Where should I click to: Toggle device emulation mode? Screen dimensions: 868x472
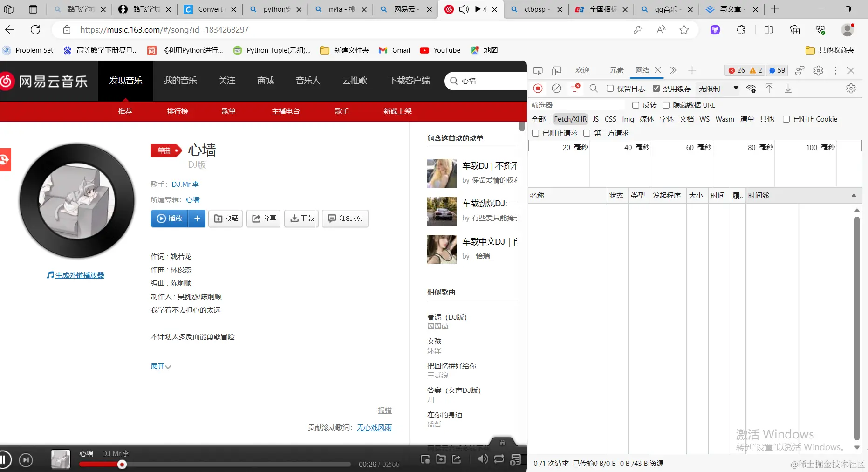click(x=556, y=70)
